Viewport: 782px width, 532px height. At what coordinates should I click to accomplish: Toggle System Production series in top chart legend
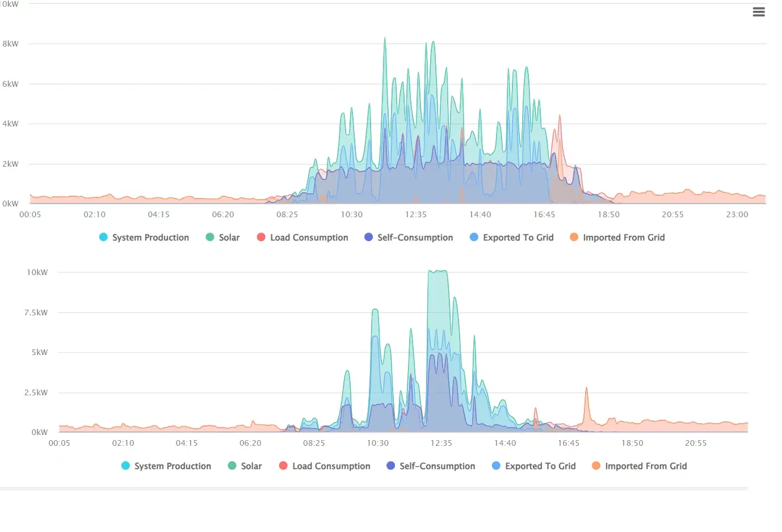click(x=144, y=238)
